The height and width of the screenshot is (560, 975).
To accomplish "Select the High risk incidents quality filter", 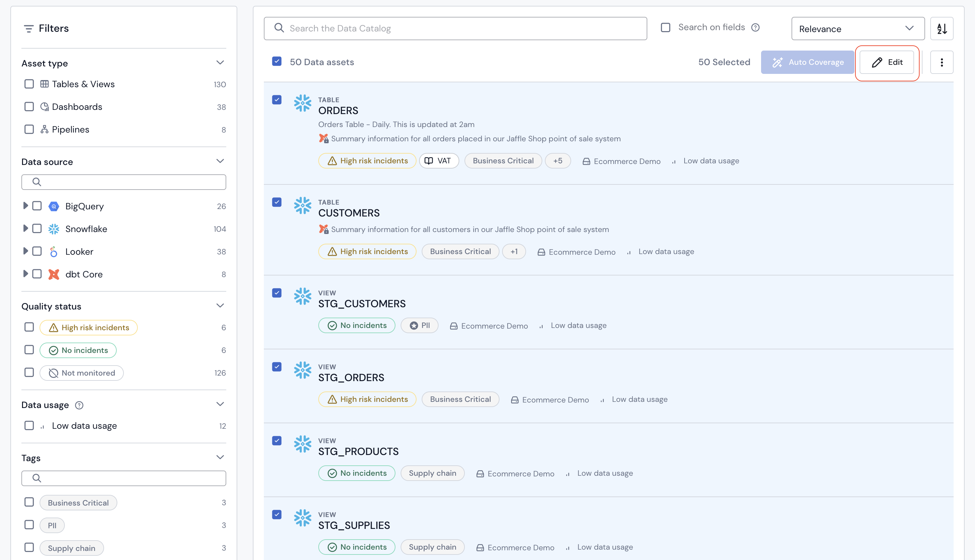I will (29, 327).
